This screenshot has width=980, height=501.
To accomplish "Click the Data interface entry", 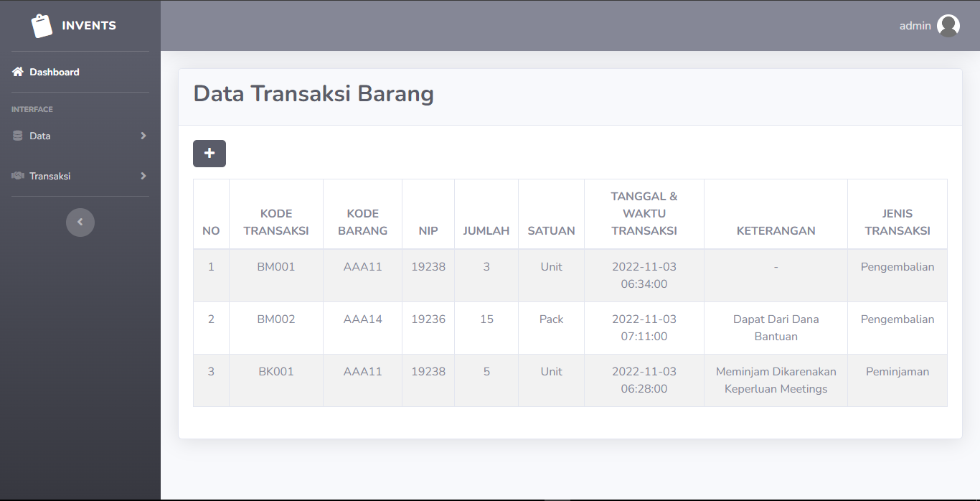I will click(x=39, y=136).
